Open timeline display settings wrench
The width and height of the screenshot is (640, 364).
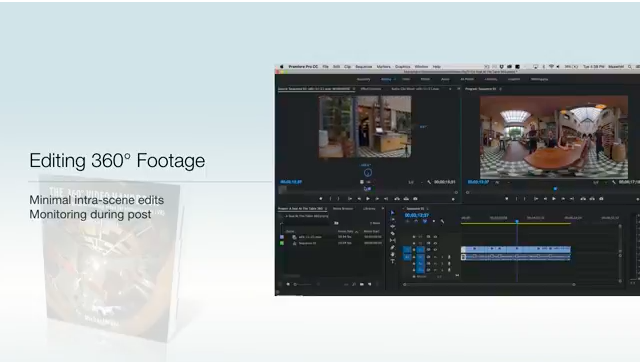tap(442, 221)
